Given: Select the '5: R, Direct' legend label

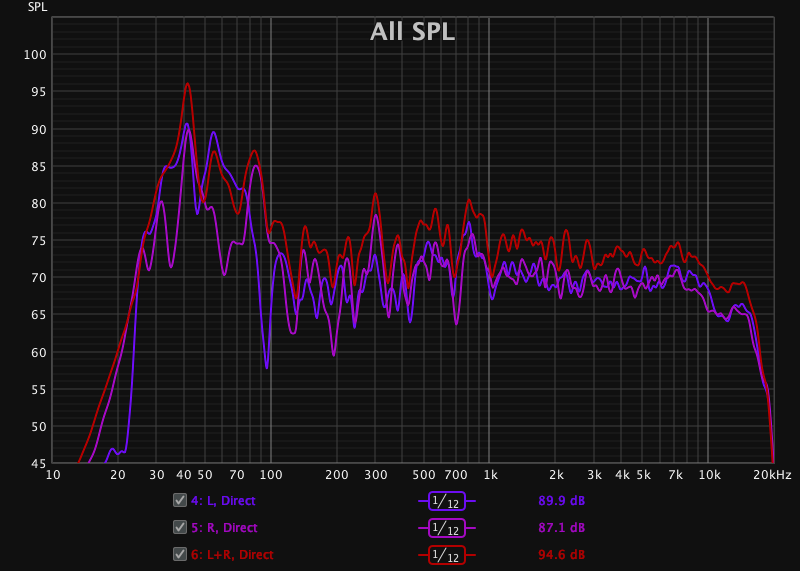Looking at the screenshot, I should (224, 527).
